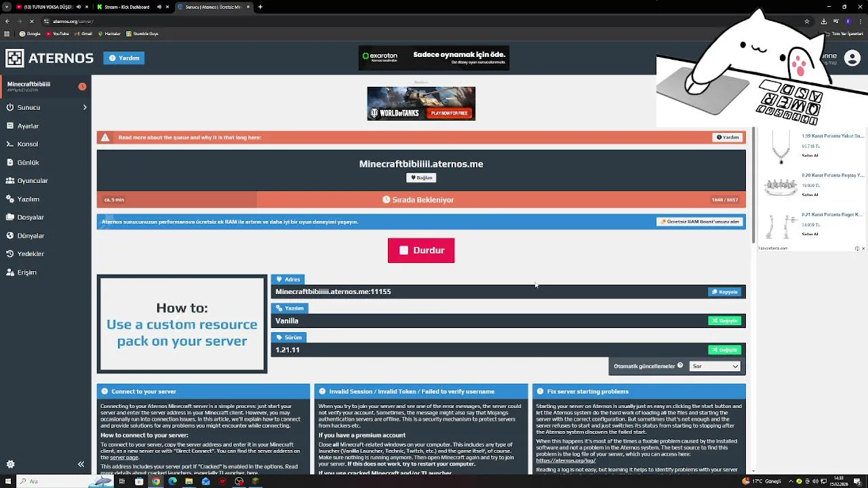Switch to the YouTube TUTUN YOKSA DÜŞERSİN tab
This screenshot has height=488, width=868.
47,7
